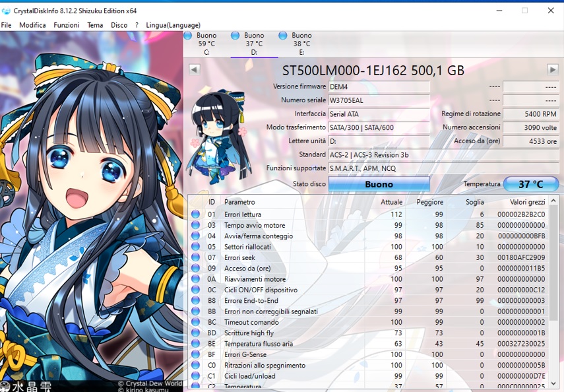The width and height of the screenshot is (564, 392).
Task: Click the scroll up arrow of SMART list
Action: [553, 201]
